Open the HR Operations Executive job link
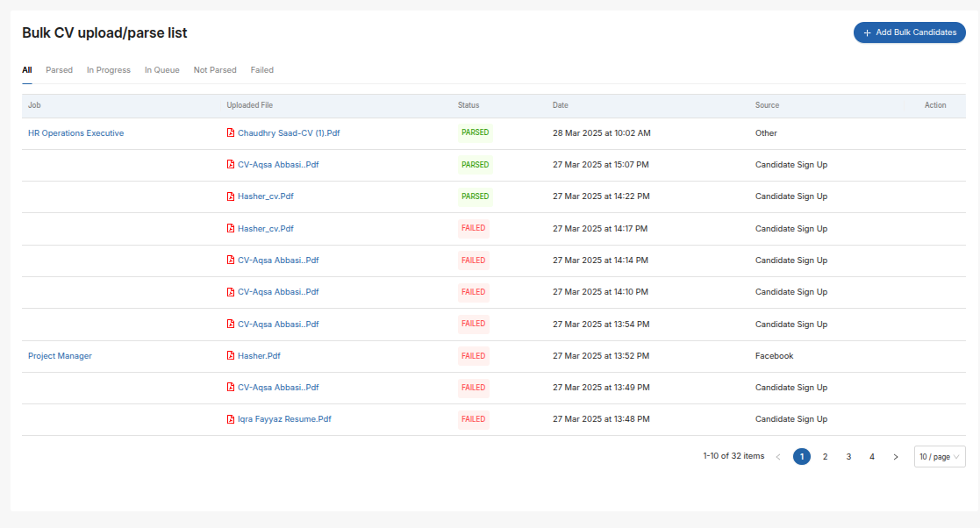The width and height of the screenshot is (980, 528). pyautogui.click(x=75, y=133)
